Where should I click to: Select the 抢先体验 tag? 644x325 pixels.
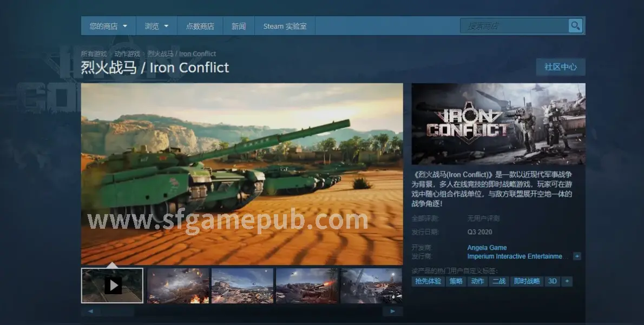point(428,281)
